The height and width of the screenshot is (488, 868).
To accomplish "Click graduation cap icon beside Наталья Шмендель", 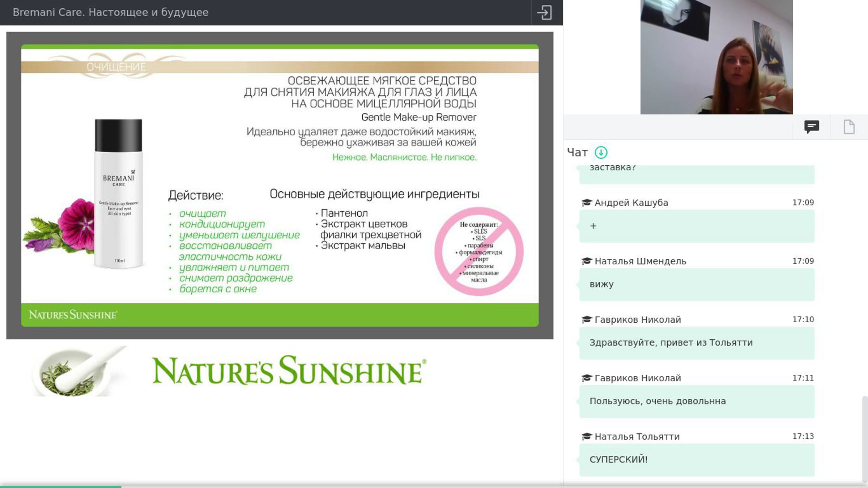I will point(586,261).
